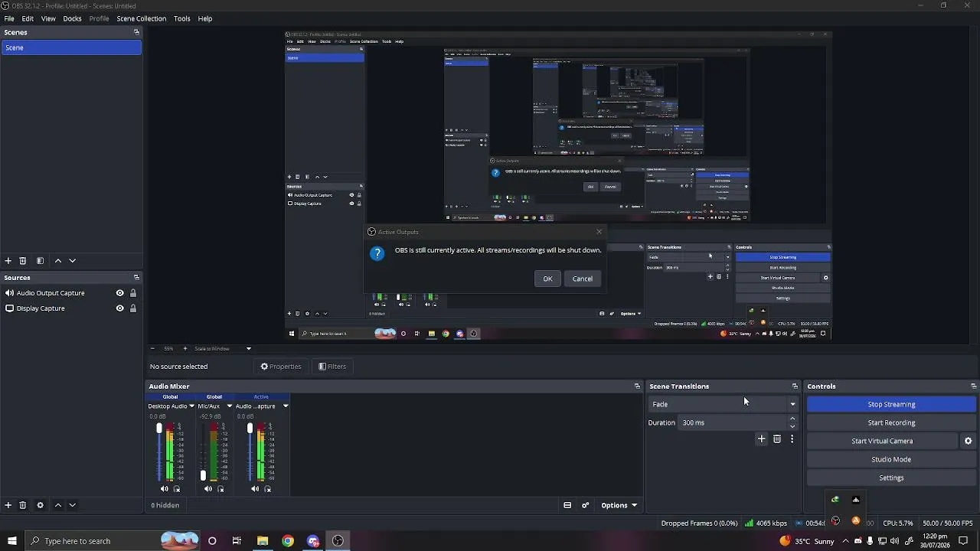This screenshot has height=551, width=980.
Task: Mute the Mic/Aux channel
Action: click(x=207, y=489)
